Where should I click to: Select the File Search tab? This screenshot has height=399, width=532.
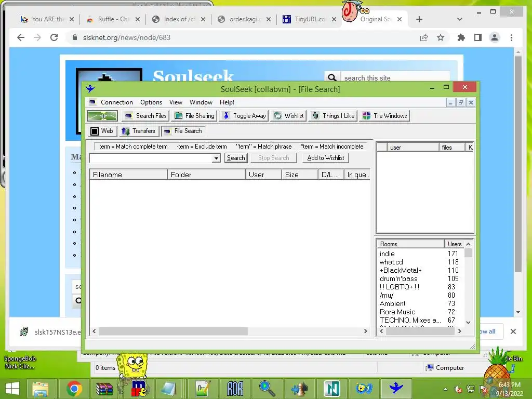click(183, 131)
